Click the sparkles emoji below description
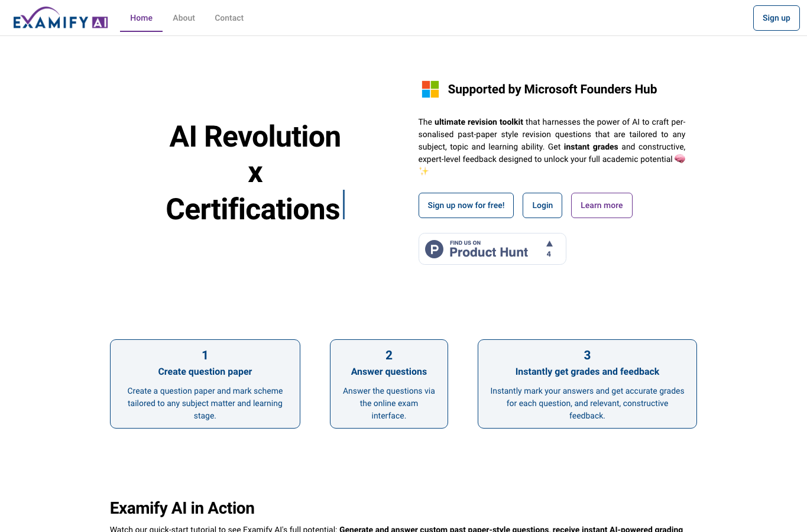This screenshot has width=807, height=532. tap(424, 171)
